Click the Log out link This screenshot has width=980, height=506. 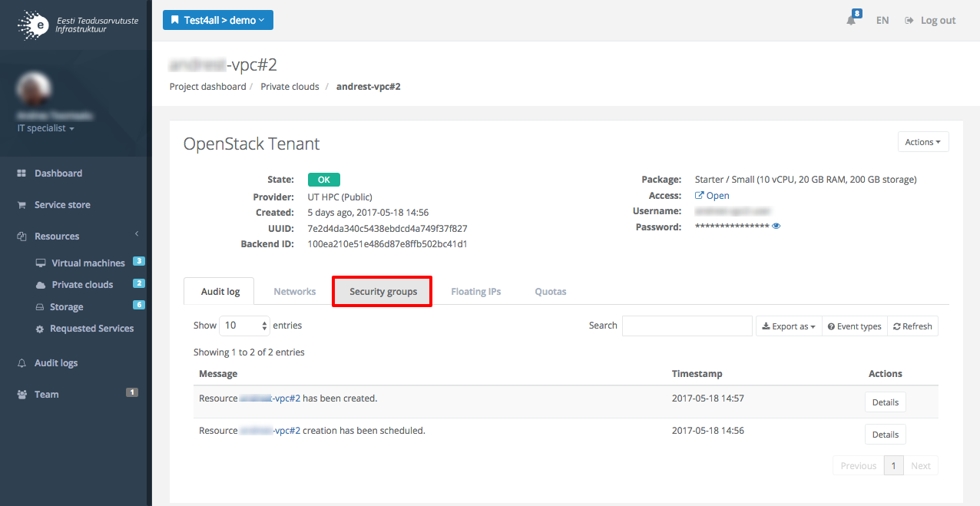(939, 21)
